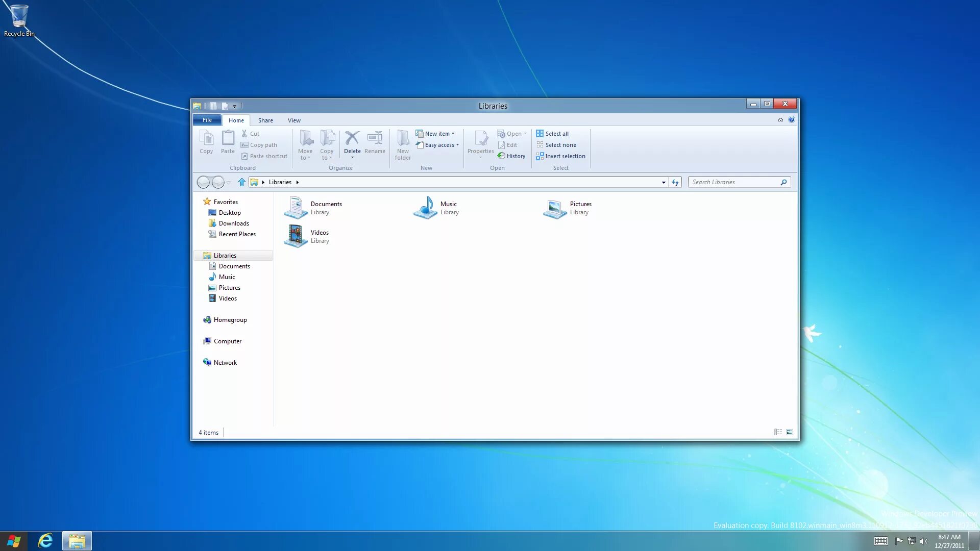Open the Easy access dropdown
This screenshot has width=980, height=551.
click(441, 145)
